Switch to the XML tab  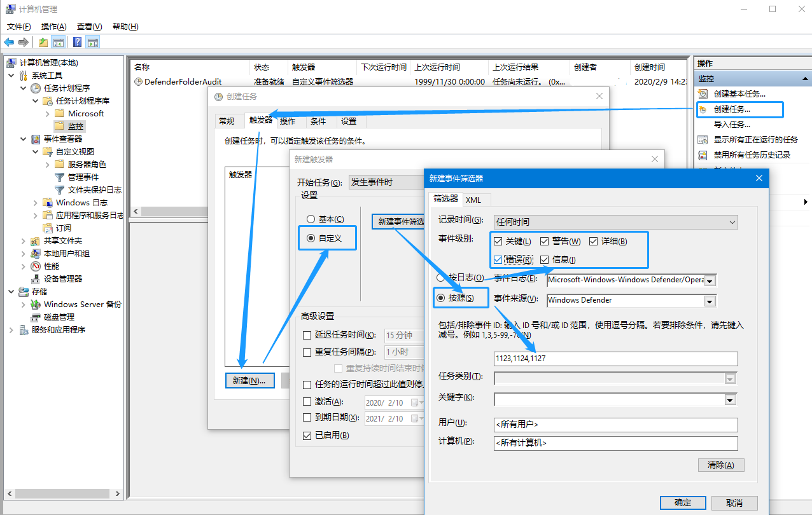[475, 200]
